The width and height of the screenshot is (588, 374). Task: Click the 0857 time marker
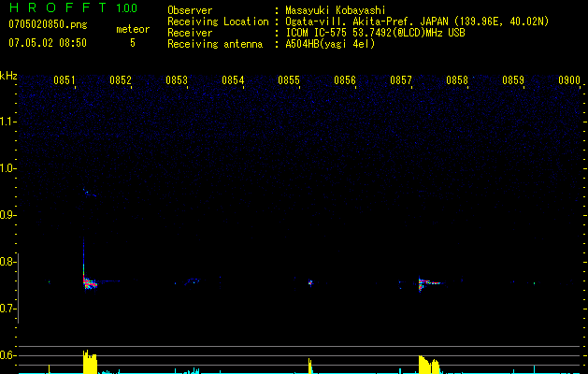pyautogui.click(x=401, y=80)
